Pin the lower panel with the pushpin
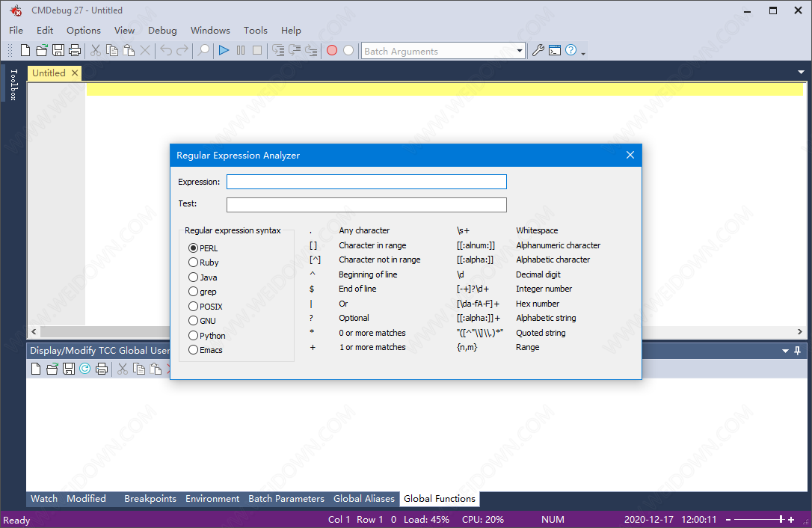 coord(798,351)
